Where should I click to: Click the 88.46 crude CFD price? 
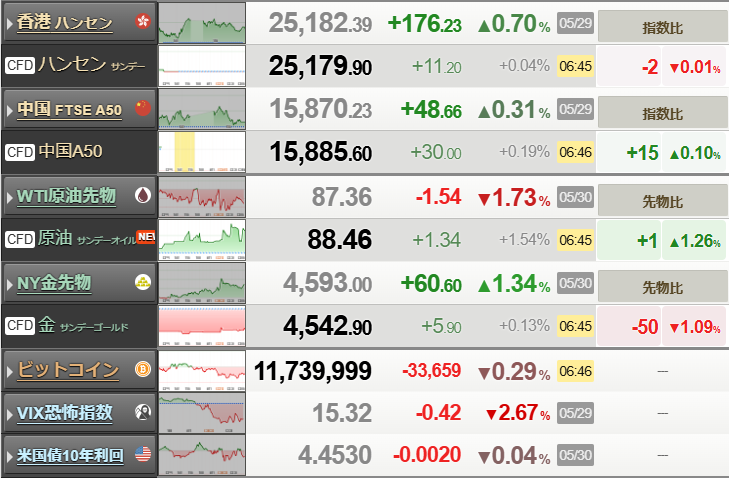339,239
